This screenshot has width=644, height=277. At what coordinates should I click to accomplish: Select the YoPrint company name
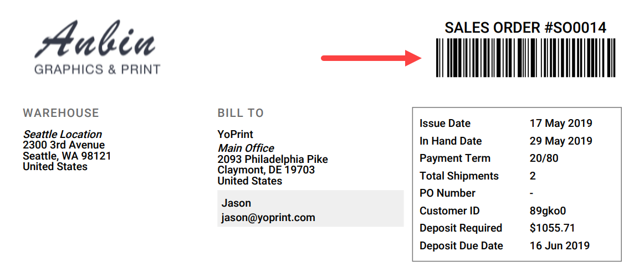click(236, 134)
